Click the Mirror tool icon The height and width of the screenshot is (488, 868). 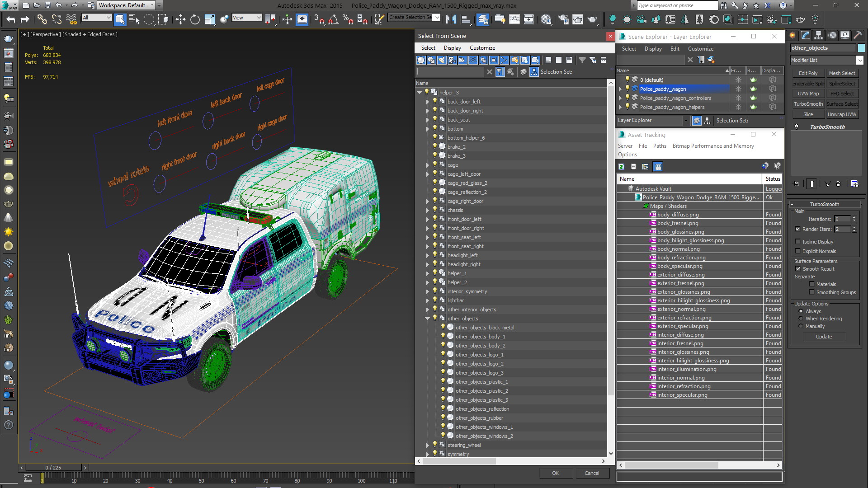(451, 19)
